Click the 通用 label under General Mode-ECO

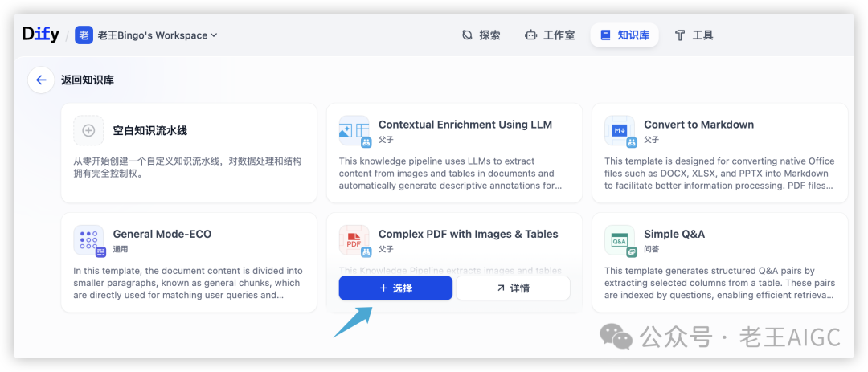tap(120, 249)
